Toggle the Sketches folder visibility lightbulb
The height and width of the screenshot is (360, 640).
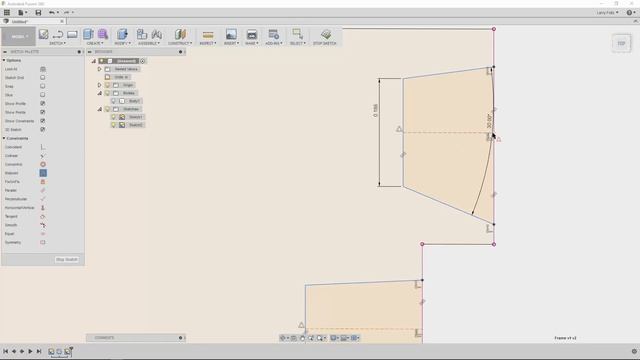[108, 109]
